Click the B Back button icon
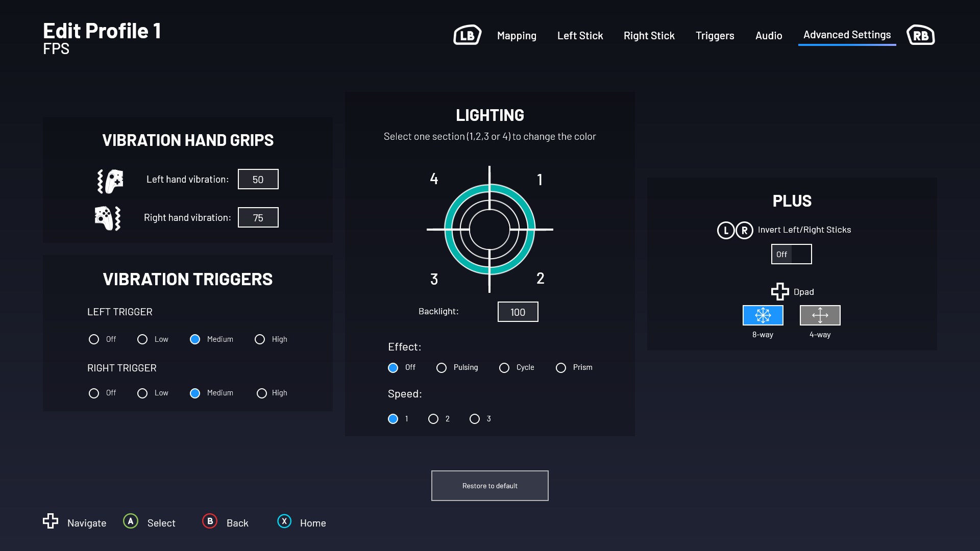The height and width of the screenshot is (551, 980). click(210, 521)
